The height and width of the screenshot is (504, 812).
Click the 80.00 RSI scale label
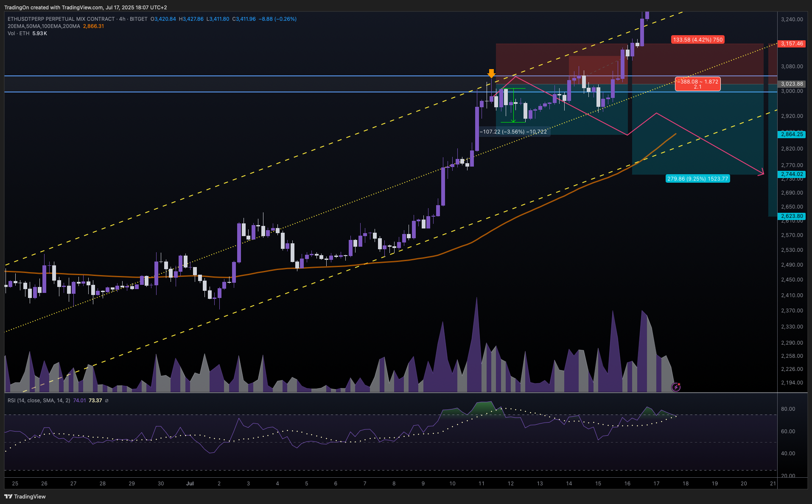pyautogui.click(x=788, y=409)
